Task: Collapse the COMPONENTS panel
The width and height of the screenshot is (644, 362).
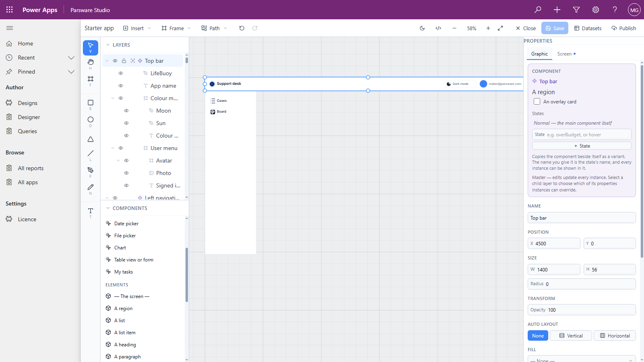Action: 108,208
